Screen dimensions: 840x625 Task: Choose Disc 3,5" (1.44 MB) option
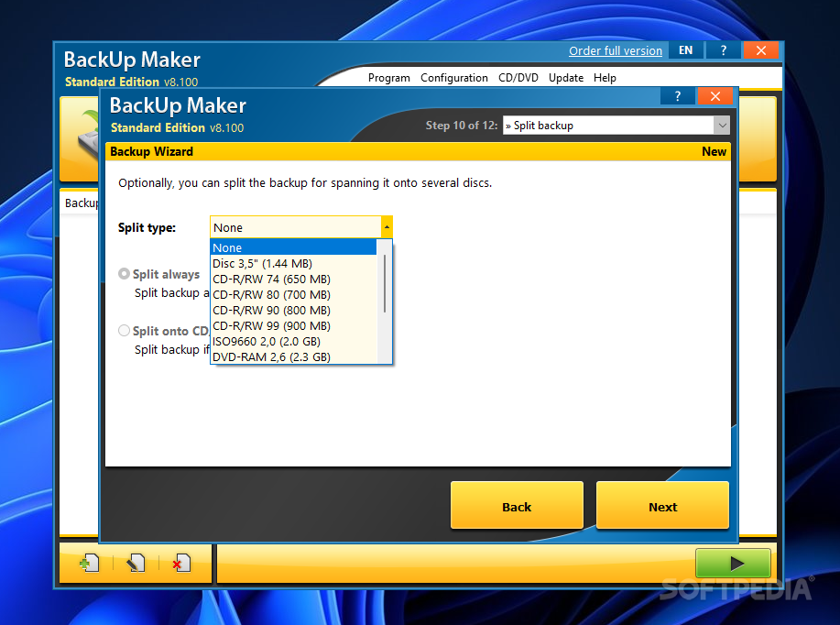[x=293, y=263]
